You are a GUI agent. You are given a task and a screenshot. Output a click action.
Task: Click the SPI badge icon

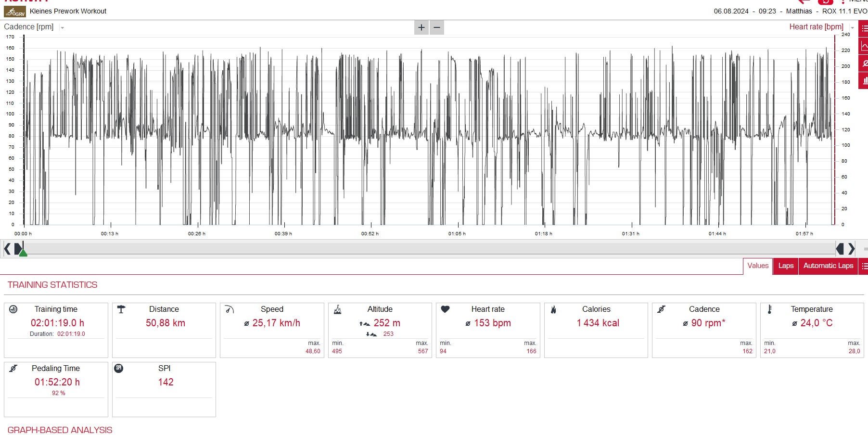[x=119, y=368]
